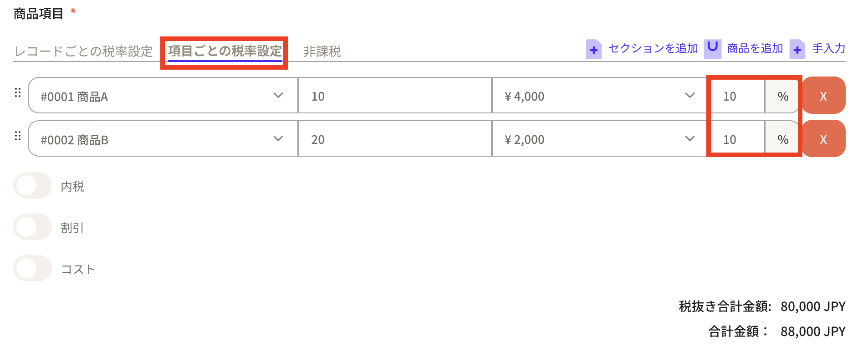Click the plus icon beside セクションを追加
This screenshot has width=868, height=357.
(x=593, y=49)
